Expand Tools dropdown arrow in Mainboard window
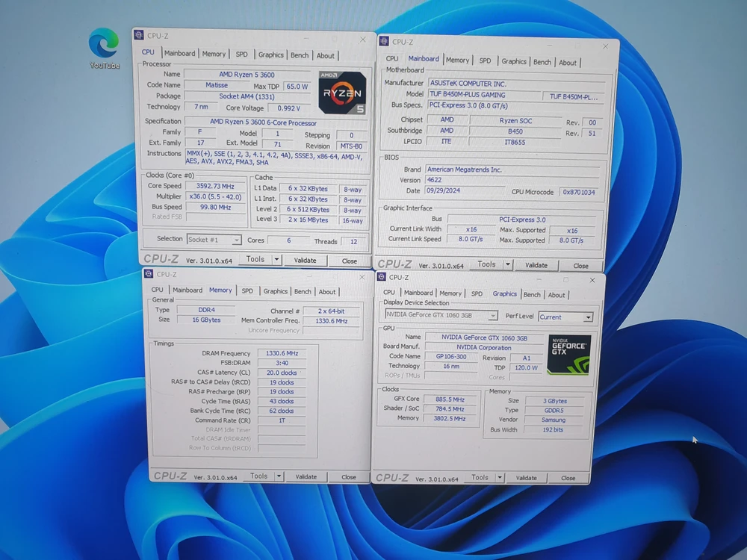Image resolution: width=747 pixels, height=560 pixels. [508, 264]
